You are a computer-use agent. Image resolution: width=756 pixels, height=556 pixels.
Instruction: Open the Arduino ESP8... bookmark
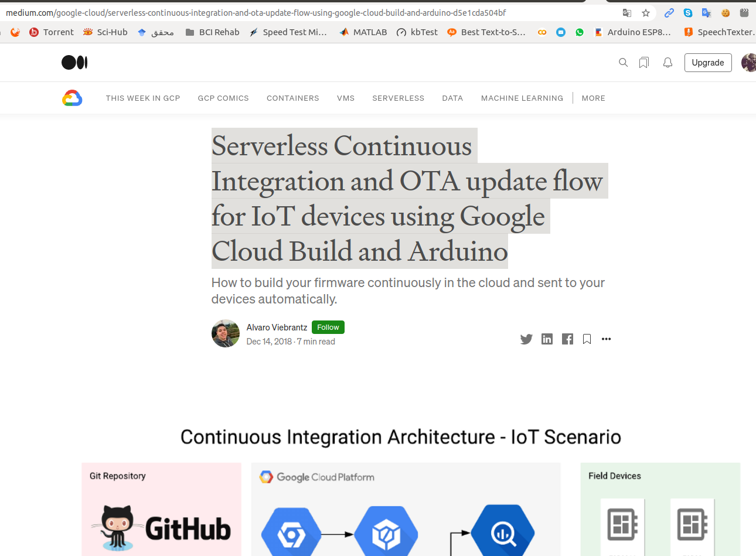632,32
